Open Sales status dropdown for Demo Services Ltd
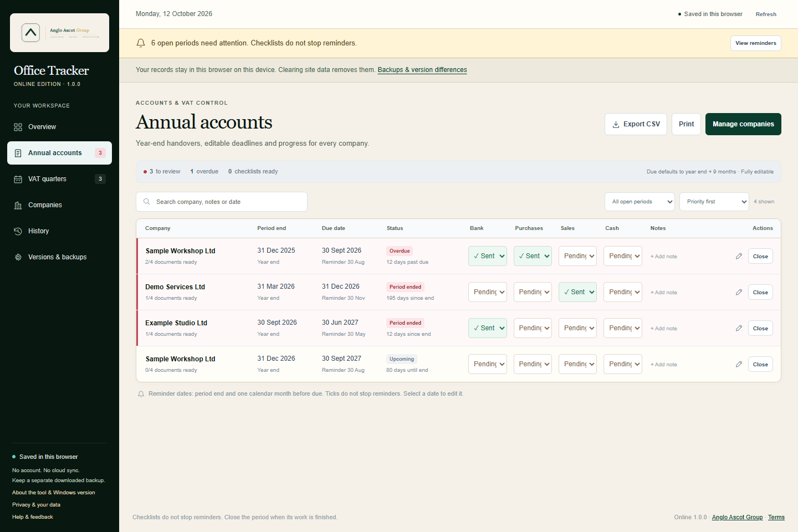Image resolution: width=798 pixels, height=532 pixels. (x=577, y=292)
